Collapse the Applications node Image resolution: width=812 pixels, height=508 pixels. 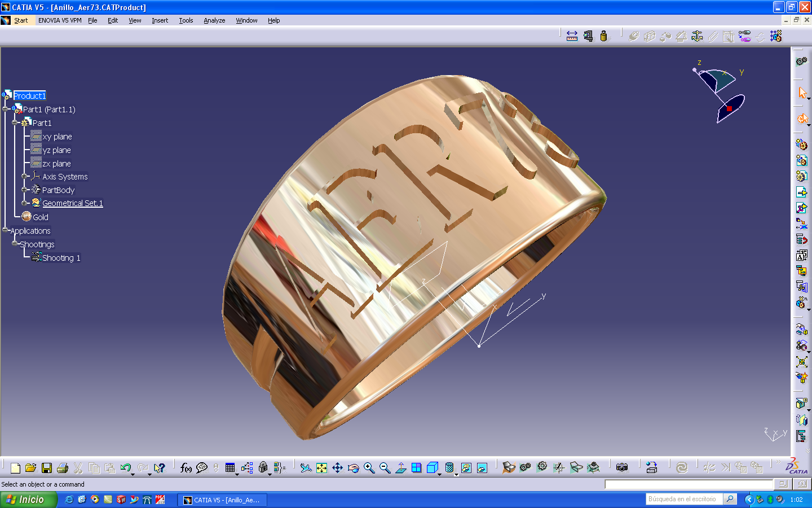point(6,230)
